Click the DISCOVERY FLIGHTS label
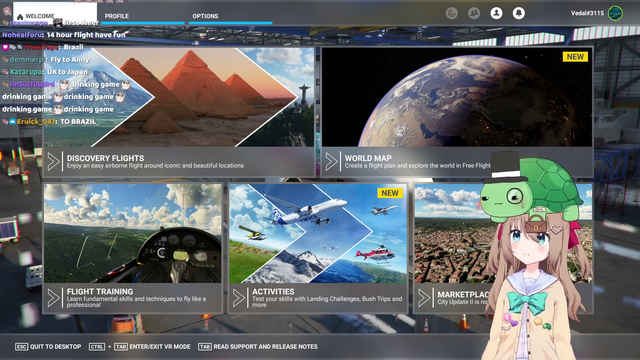640x360 pixels. (105, 158)
